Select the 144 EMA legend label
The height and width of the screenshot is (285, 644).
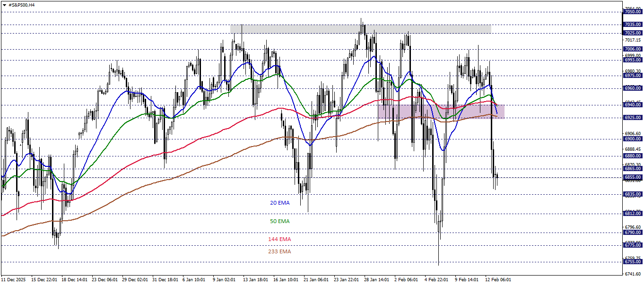(279, 240)
